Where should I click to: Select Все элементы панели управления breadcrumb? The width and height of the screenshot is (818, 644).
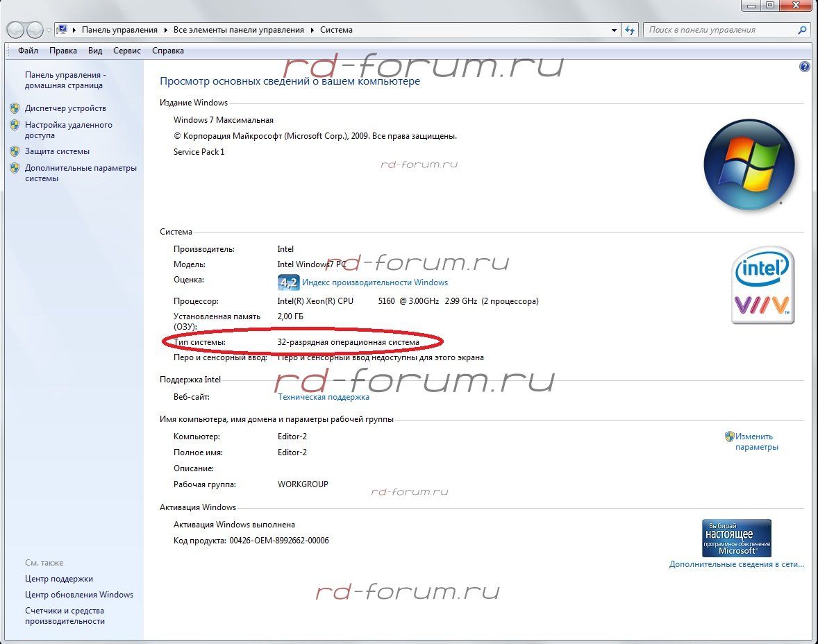point(238,31)
